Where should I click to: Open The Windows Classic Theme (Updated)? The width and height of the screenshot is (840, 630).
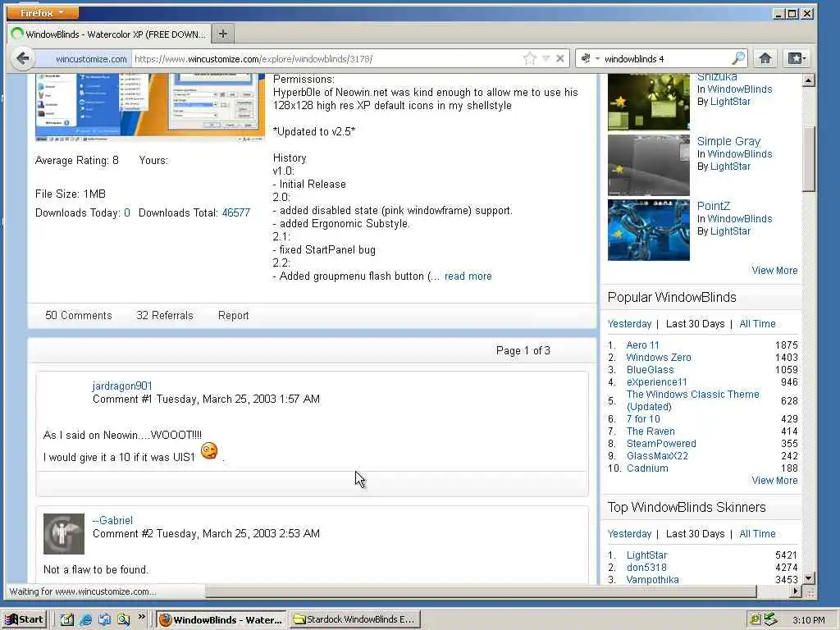tap(692, 400)
